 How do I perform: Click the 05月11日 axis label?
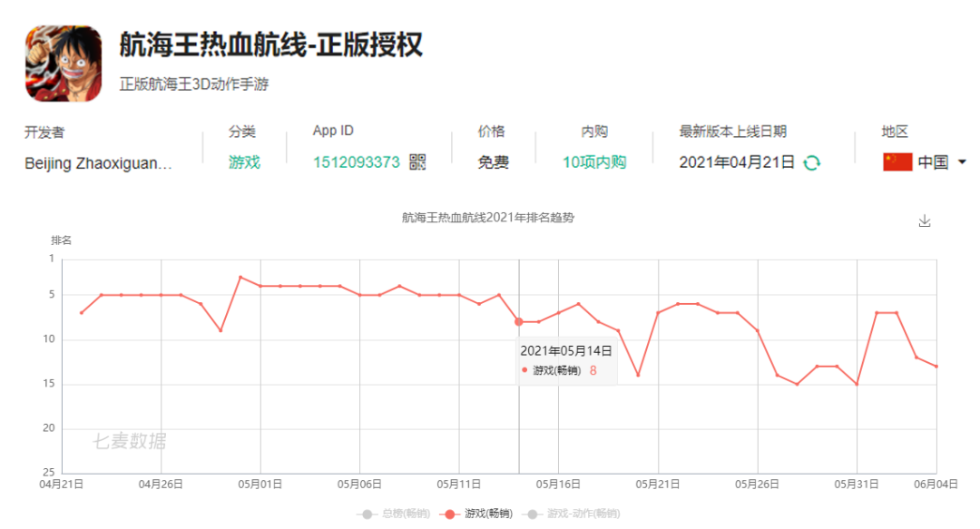coord(459,485)
